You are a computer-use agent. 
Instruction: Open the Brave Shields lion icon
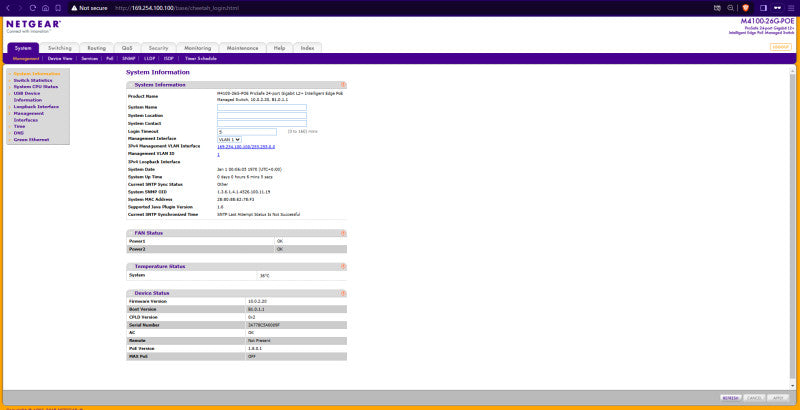(x=745, y=8)
